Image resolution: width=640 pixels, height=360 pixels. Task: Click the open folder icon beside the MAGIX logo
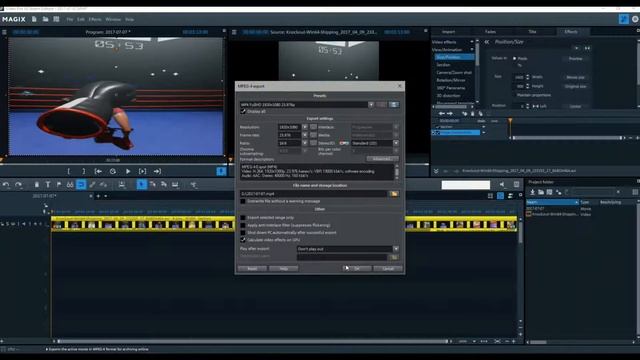[x=45, y=19]
